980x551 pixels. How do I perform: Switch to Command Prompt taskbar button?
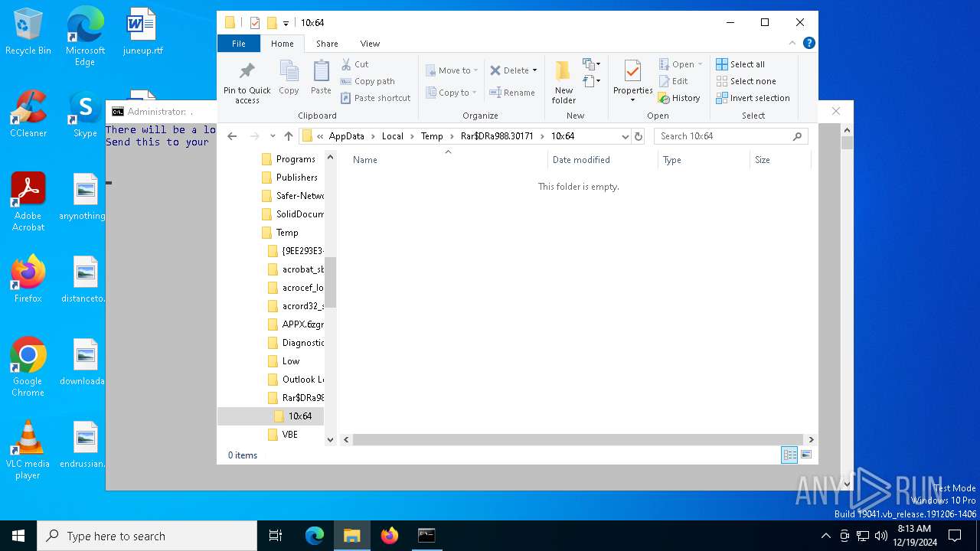[x=426, y=536]
